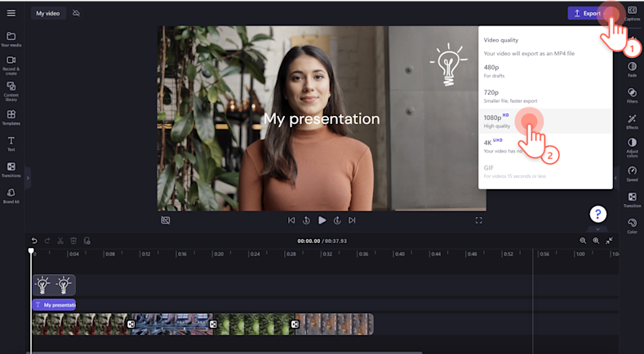
Task: Select the fourth orange-toned video clip
Action: pyautogui.click(x=335, y=324)
